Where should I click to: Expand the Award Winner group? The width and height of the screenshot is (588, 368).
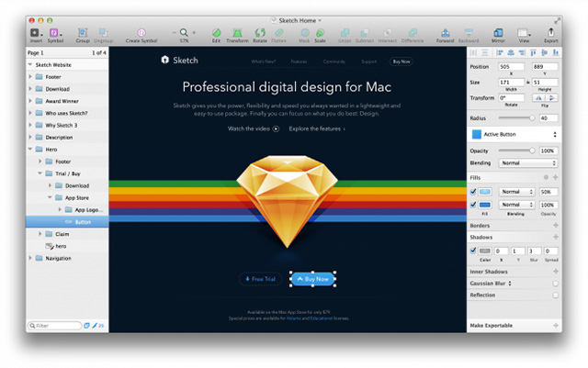[x=30, y=101]
